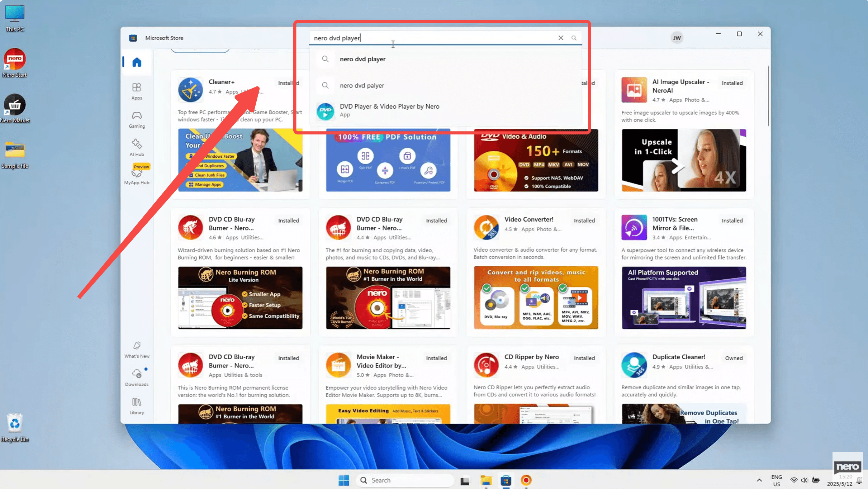Image resolution: width=868 pixels, height=489 pixels.
Task: Show hidden system tray icons
Action: pyautogui.click(x=759, y=480)
